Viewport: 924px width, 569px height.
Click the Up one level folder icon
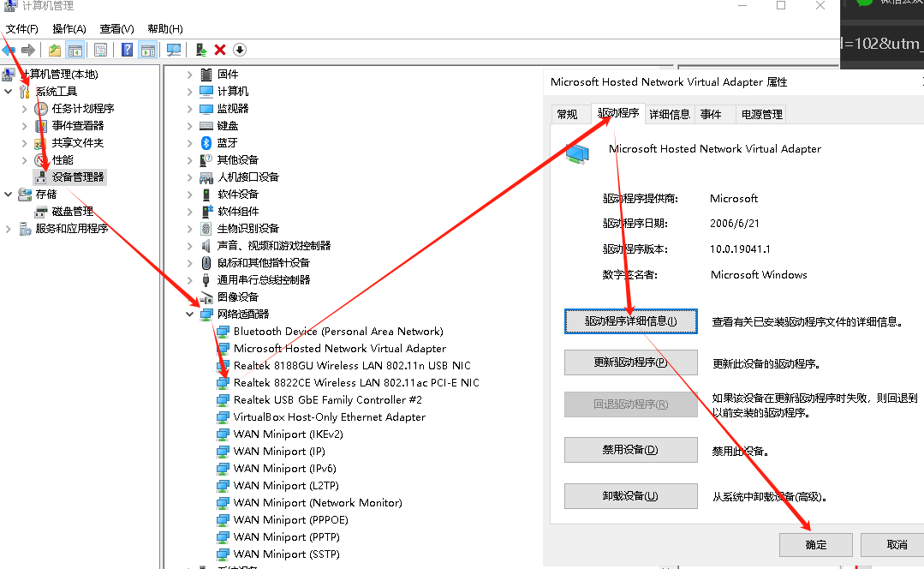pos(54,50)
